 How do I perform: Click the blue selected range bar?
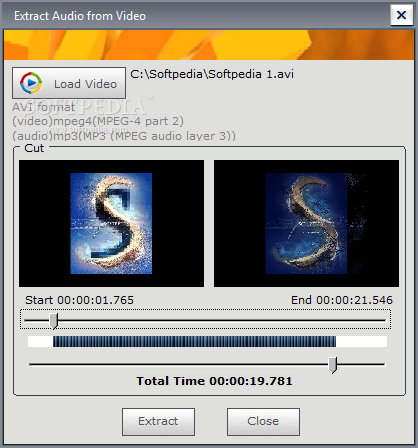click(194, 342)
